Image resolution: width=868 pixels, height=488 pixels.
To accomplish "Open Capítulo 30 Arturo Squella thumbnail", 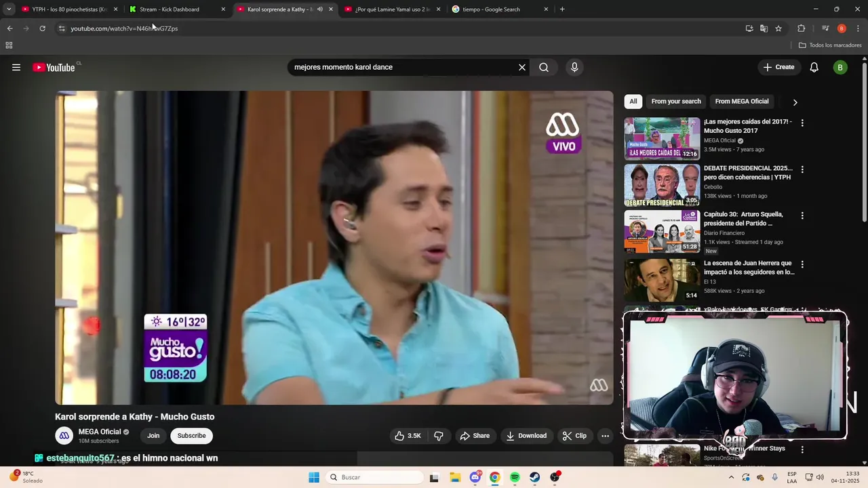I will pos(662,231).
